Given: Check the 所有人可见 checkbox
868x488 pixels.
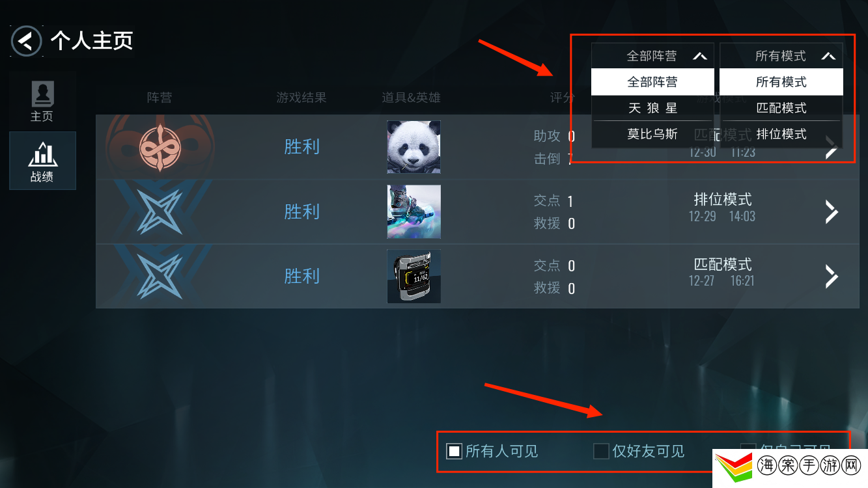Looking at the screenshot, I should coord(454,451).
